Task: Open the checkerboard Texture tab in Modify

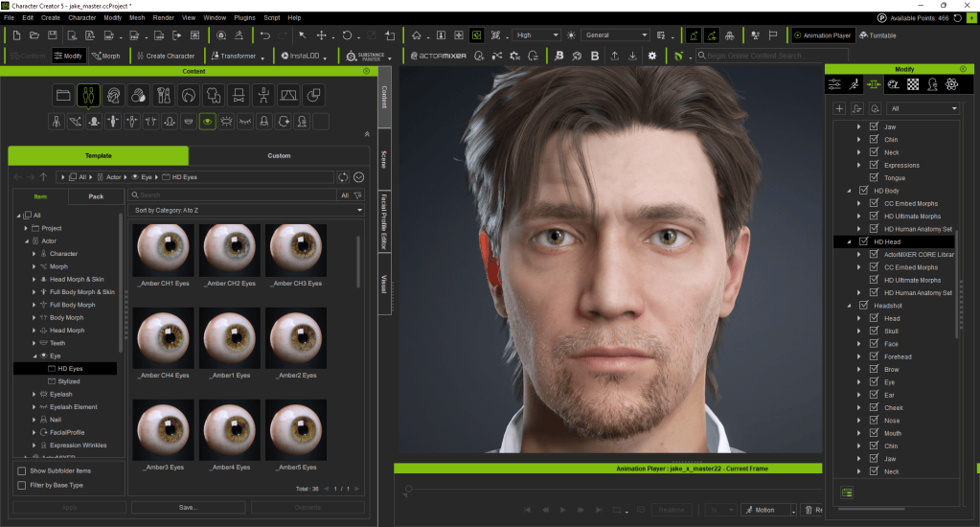Action: 913,84
